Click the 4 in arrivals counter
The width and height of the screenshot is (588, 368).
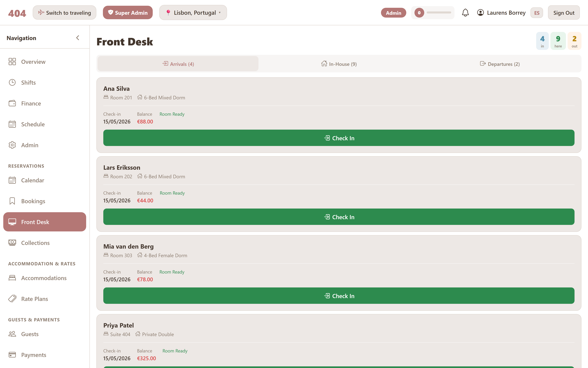542,41
